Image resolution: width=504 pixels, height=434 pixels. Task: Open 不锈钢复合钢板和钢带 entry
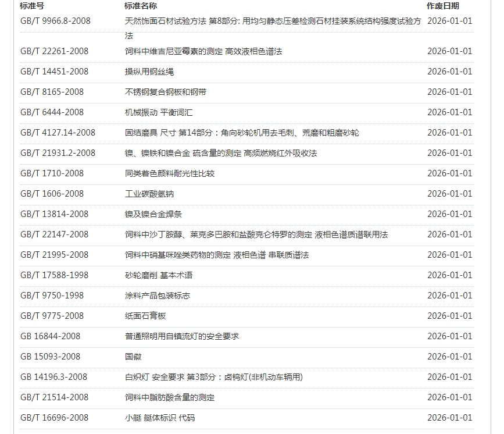(165, 92)
